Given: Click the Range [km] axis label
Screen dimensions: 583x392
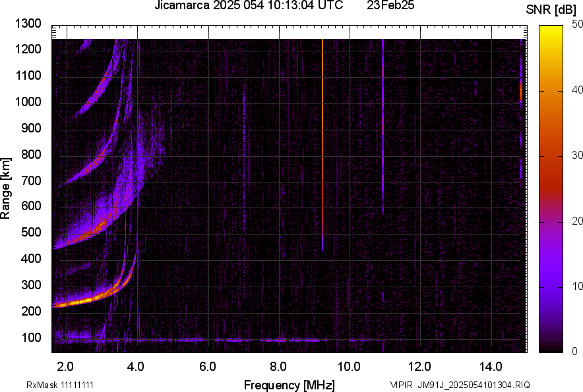Looking at the screenshot, I should [x=6, y=188].
